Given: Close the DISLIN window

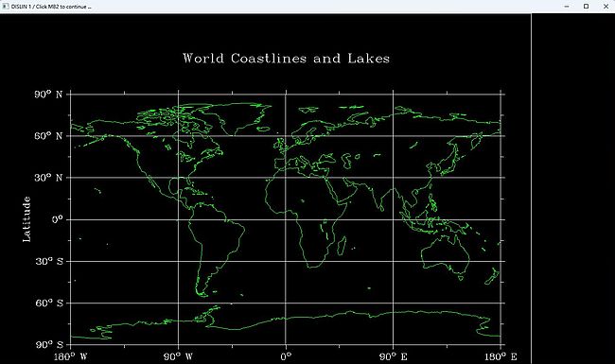Looking at the screenshot, I should click(x=606, y=7).
